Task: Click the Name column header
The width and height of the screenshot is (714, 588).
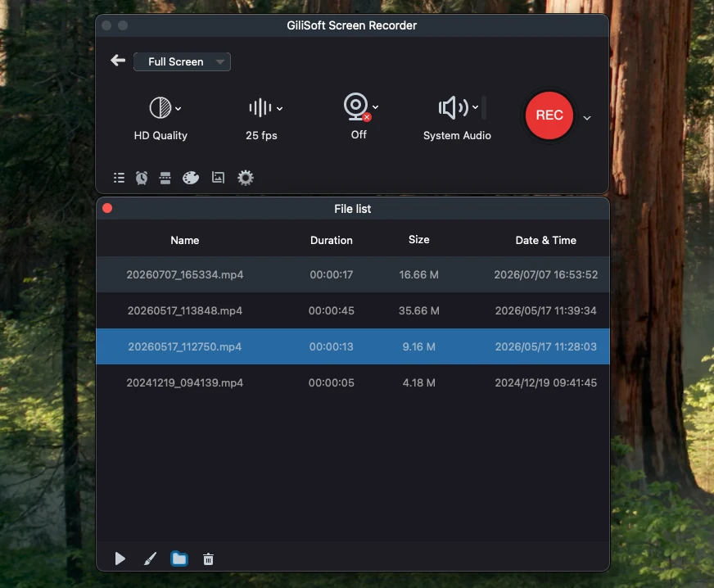Action: [x=185, y=241]
